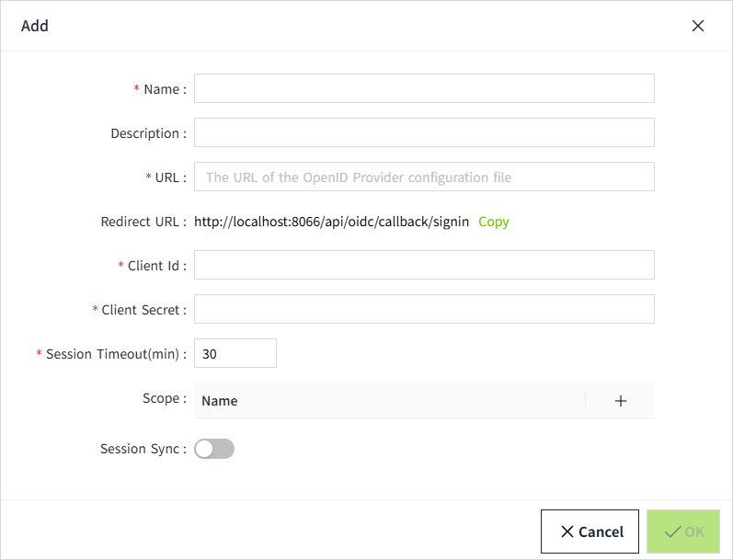Copy the Redirect URL via Copy link
This screenshot has height=560, width=733.
494,222
